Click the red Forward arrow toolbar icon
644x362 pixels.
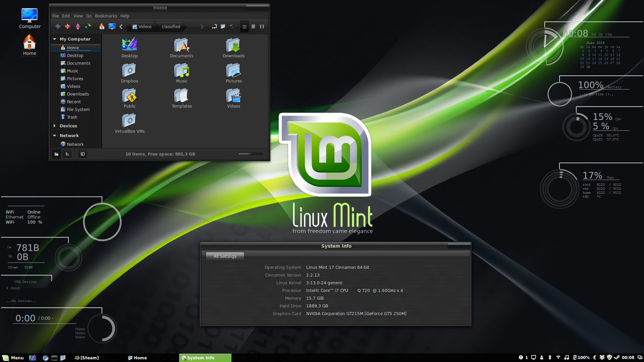[67, 26]
